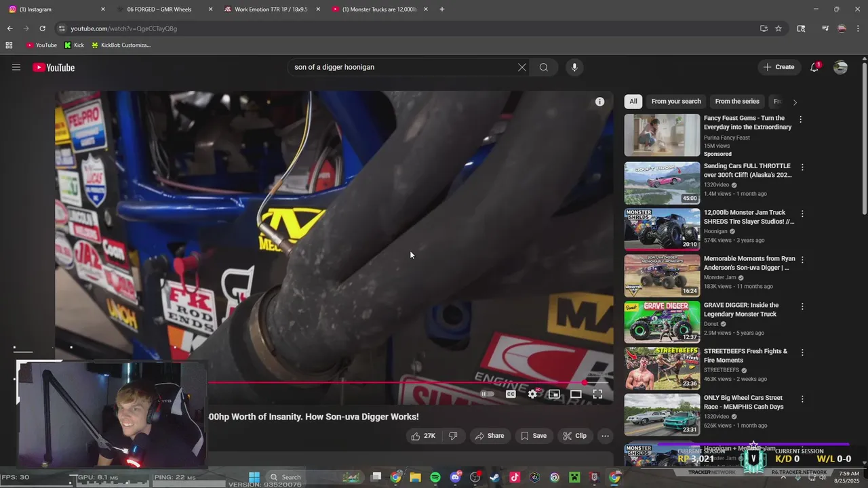Select the All filter chip

coord(633,102)
